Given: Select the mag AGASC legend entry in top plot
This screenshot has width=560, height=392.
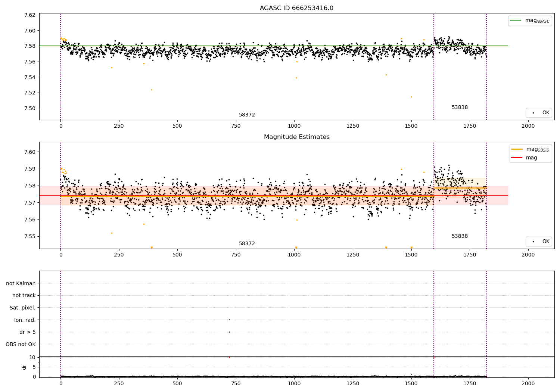Looking at the screenshot, I should (530, 21).
